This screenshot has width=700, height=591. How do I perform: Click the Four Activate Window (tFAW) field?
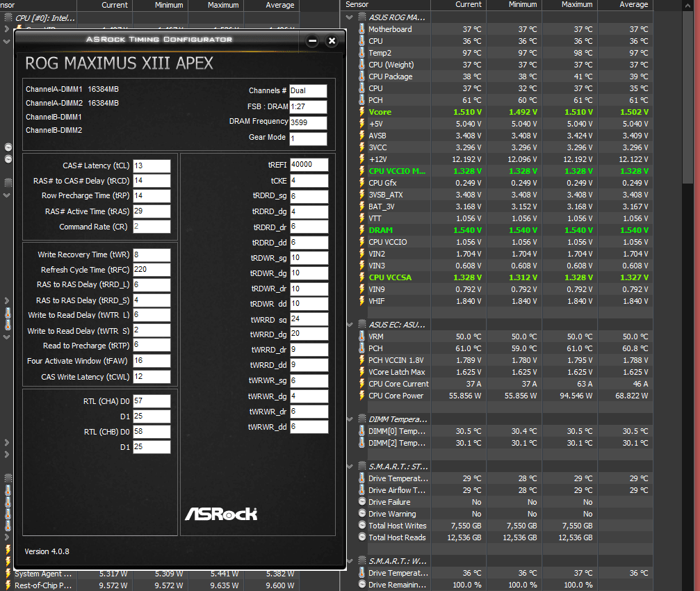(x=152, y=361)
